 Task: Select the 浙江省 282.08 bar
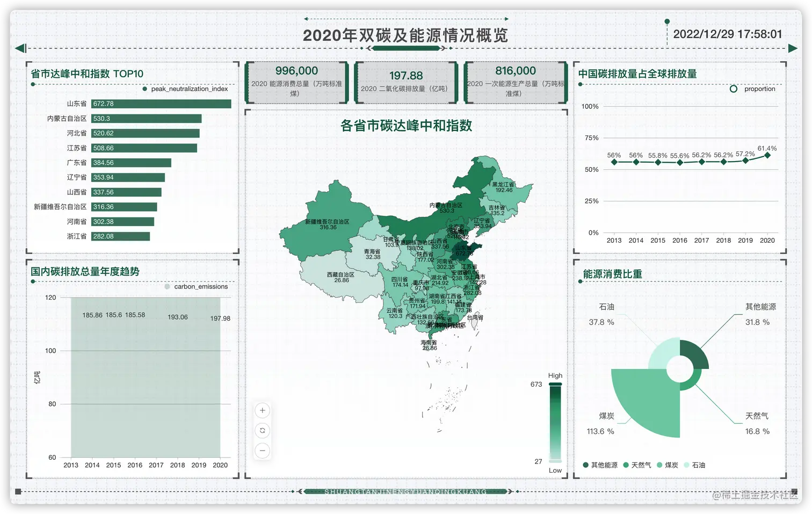(x=120, y=236)
